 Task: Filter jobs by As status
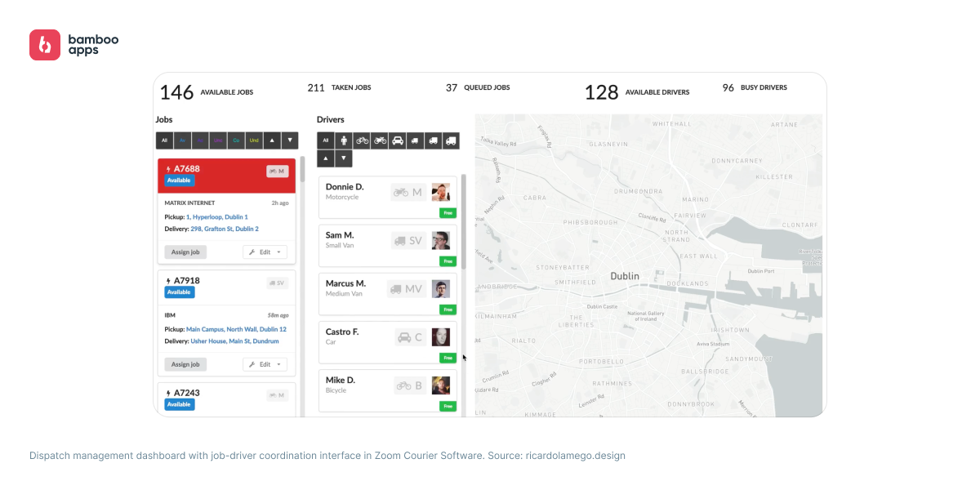point(200,140)
